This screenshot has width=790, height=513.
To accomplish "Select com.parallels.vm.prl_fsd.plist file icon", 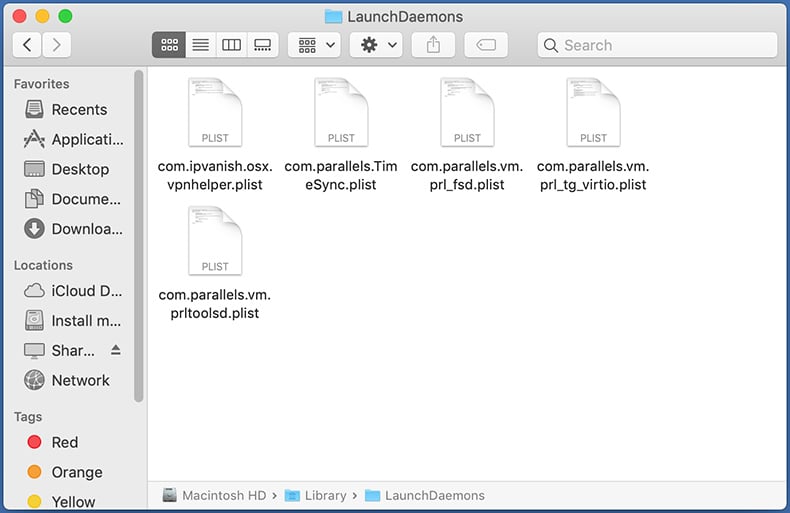I will click(x=467, y=112).
